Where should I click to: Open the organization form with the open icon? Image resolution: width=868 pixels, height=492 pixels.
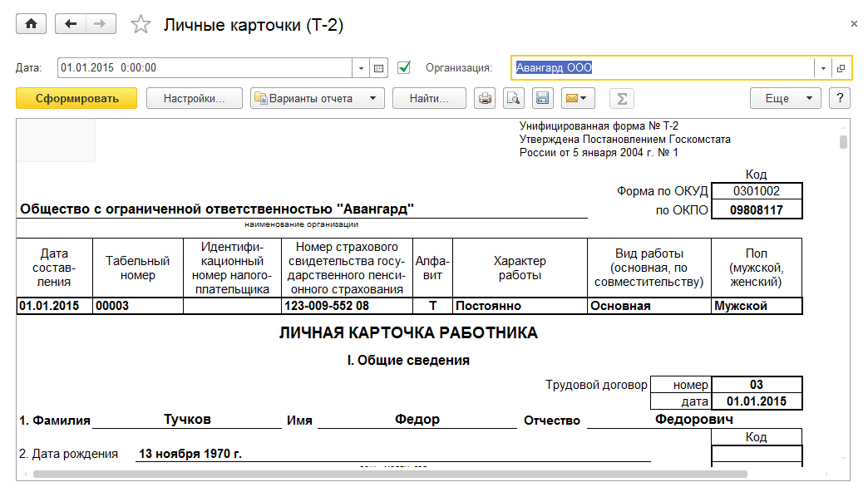(841, 68)
